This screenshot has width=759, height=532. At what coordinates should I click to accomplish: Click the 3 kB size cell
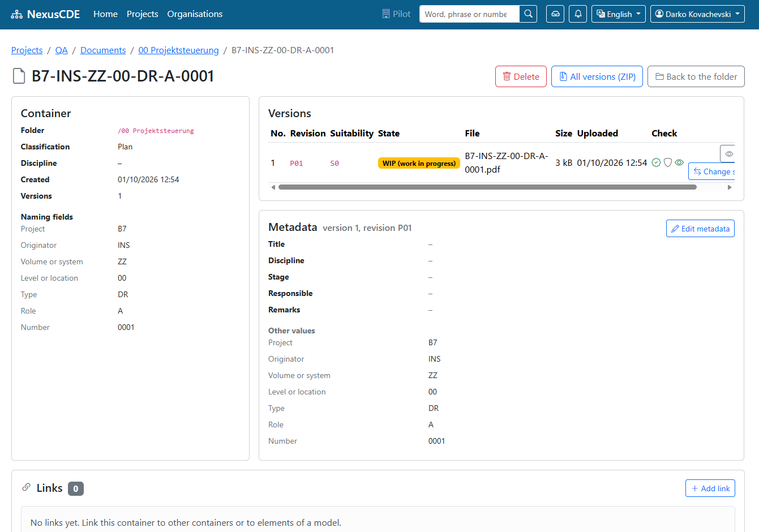pyautogui.click(x=564, y=162)
